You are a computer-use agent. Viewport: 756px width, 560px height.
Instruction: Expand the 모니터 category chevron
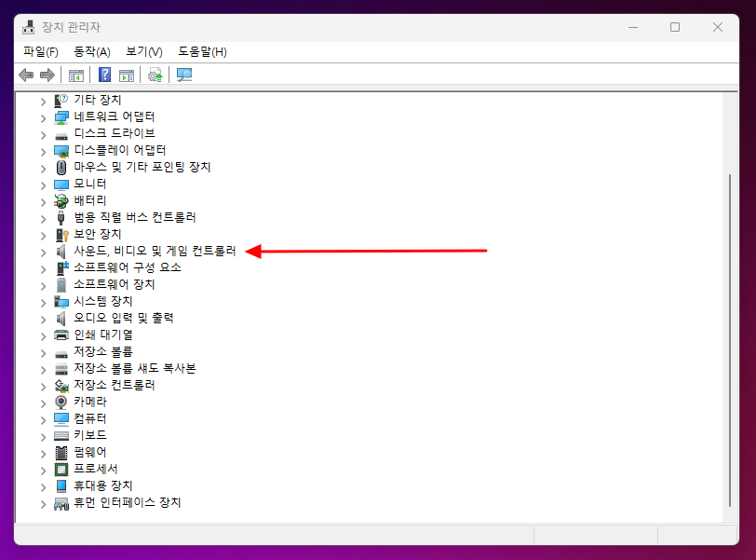(44, 185)
